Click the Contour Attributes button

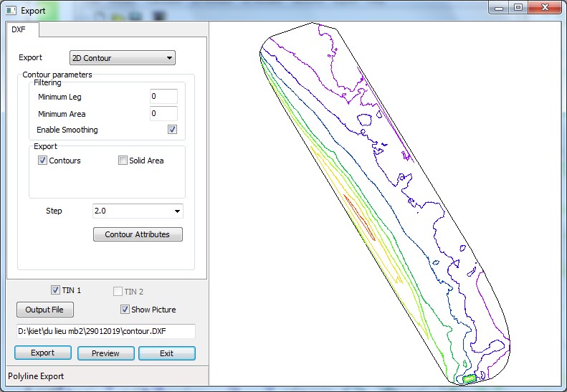138,234
